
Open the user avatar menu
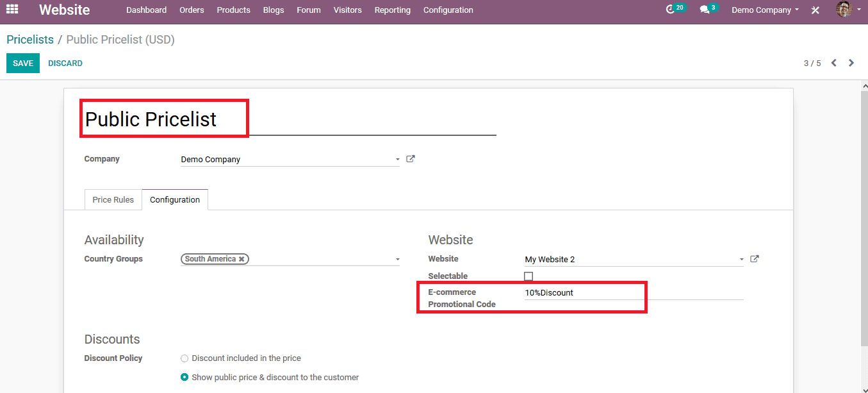point(848,10)
